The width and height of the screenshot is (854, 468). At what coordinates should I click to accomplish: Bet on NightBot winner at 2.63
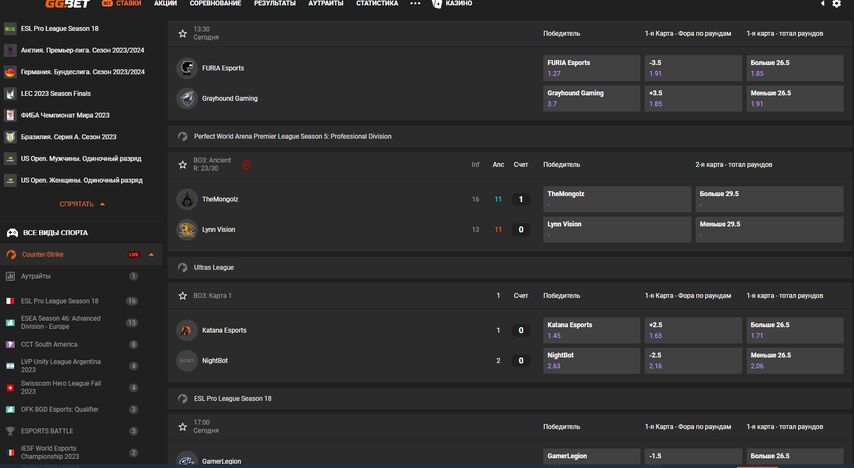coord(591,361)
